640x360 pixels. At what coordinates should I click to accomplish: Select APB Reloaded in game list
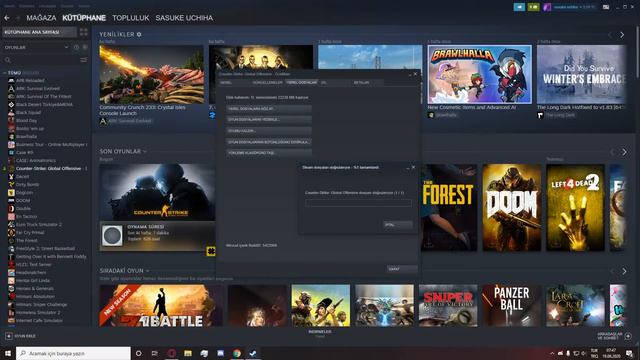(30, 80)
